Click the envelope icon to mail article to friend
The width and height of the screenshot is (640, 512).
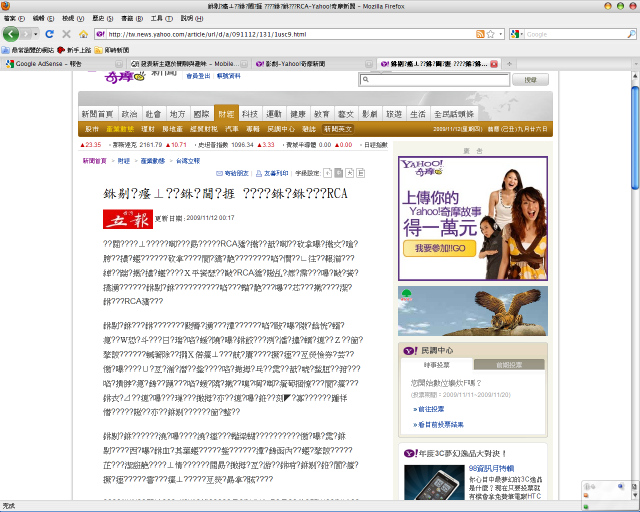tap(219, 173)
